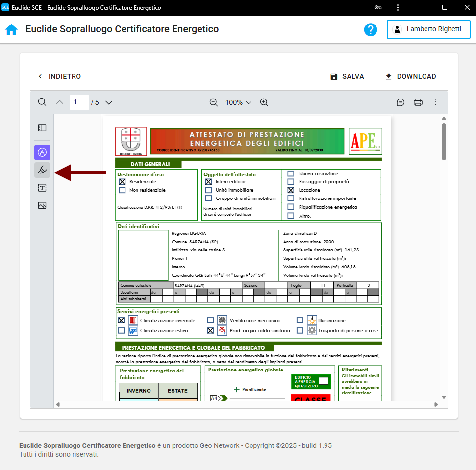Open the PDF toolbar three-dot menu
The image size is (476, 470).
[x=435, y=102]
